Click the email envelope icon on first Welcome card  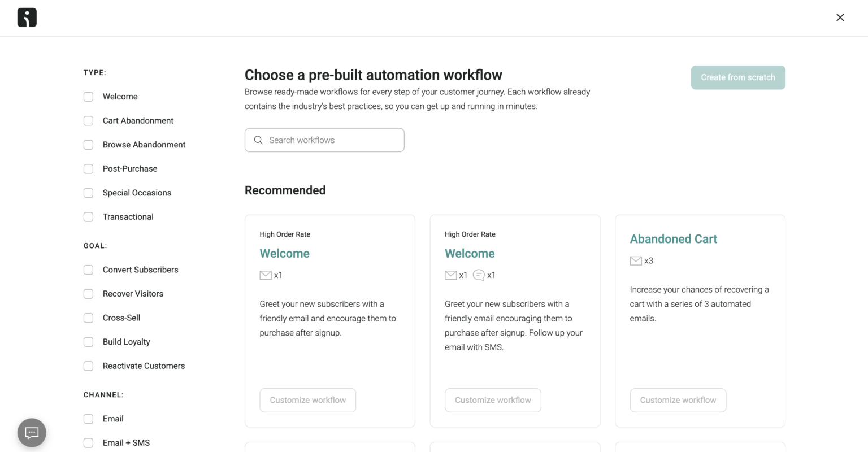(266, 275)
